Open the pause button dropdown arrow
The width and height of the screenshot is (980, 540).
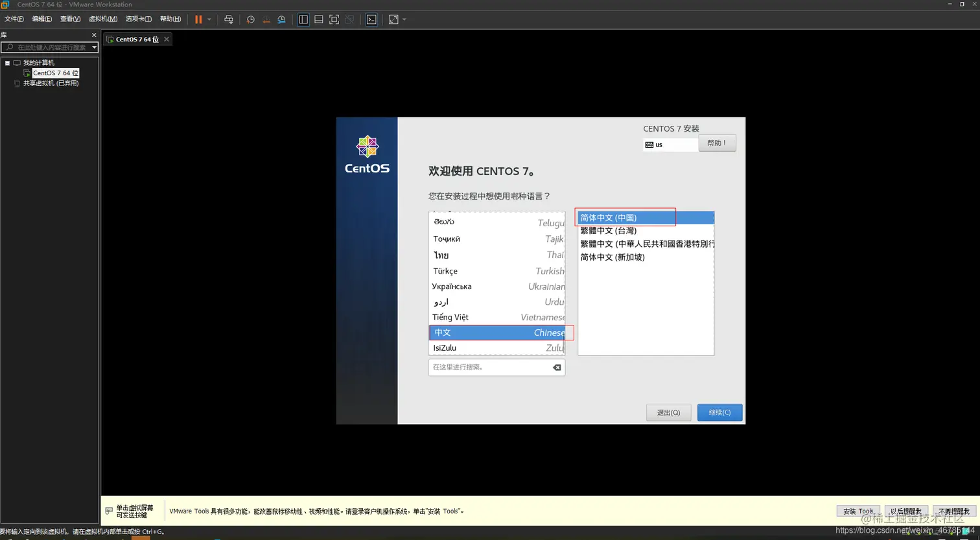click(x=209, y=19)
